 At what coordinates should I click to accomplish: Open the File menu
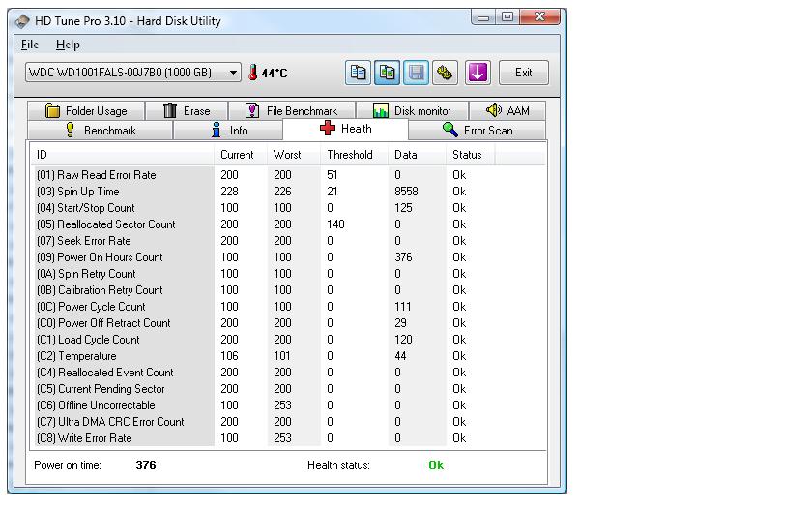pyautogui.click(x=30, y=45)
